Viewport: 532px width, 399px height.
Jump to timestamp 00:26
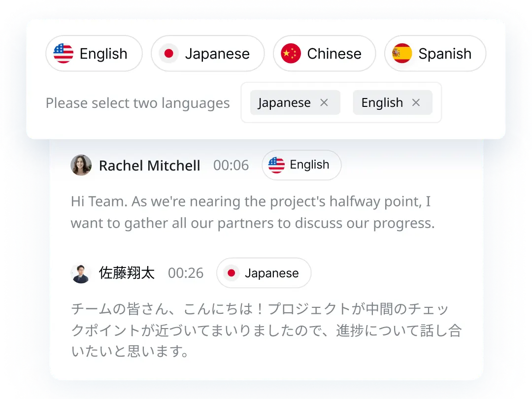pyautogui.click(x=186, y=273)
